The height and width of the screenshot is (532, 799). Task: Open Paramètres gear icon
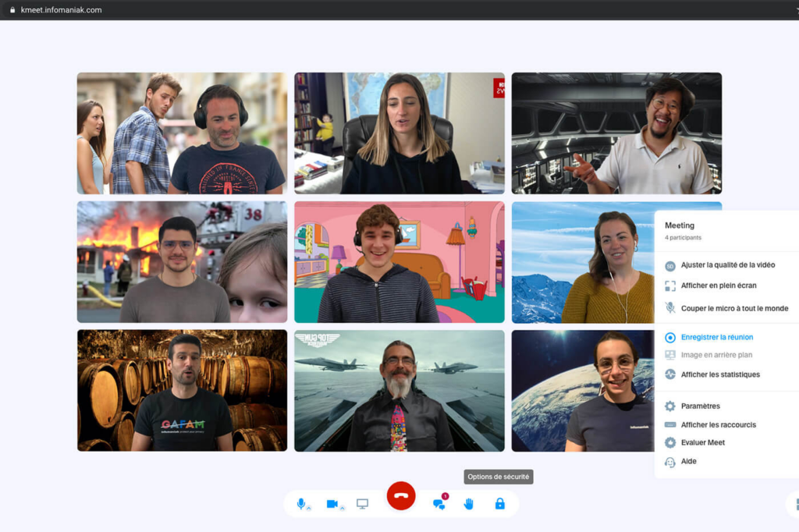(669, 406)
